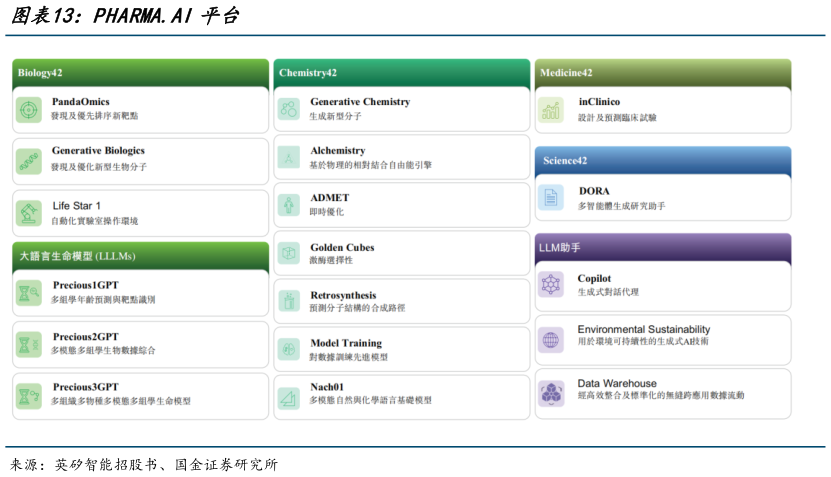Image resolution: width=831 pixels, height=477 pixels.
Task: Select the Biology42 section header
Action: (x=140, y=73)
